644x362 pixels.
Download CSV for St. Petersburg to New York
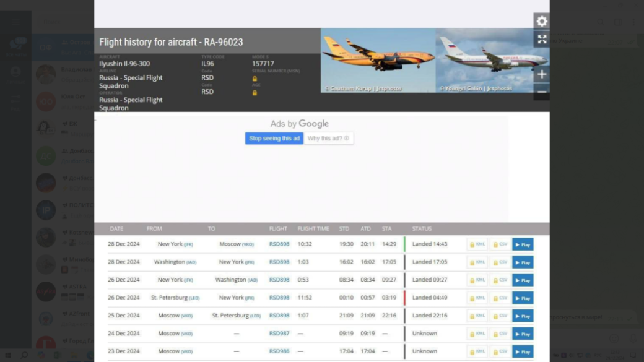tap(500, 298)
